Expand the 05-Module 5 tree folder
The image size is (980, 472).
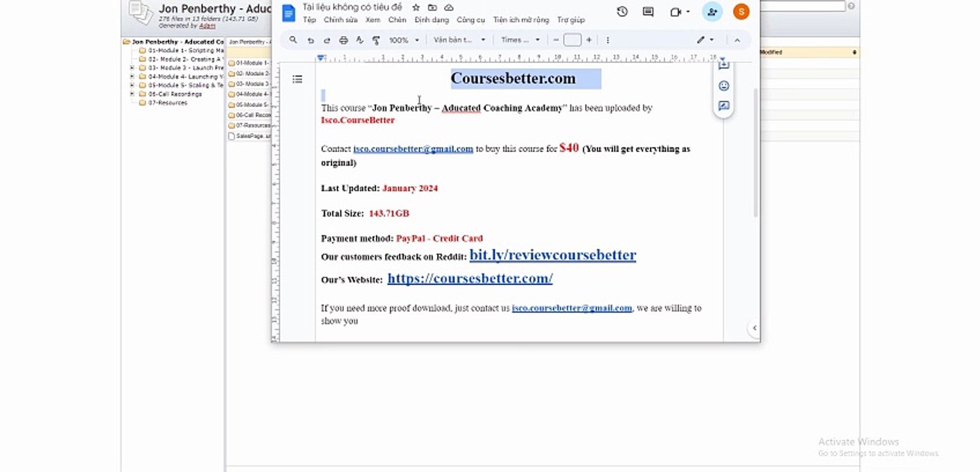(x=132, y=85)
